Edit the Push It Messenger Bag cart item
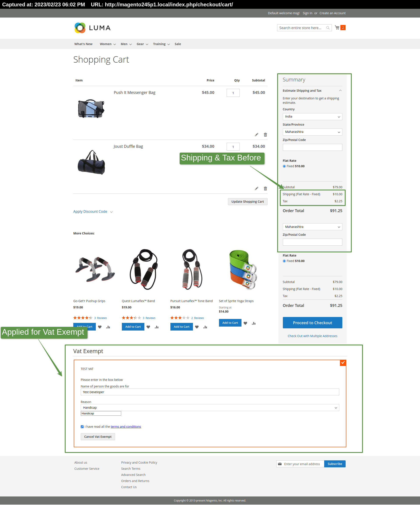 256,134
